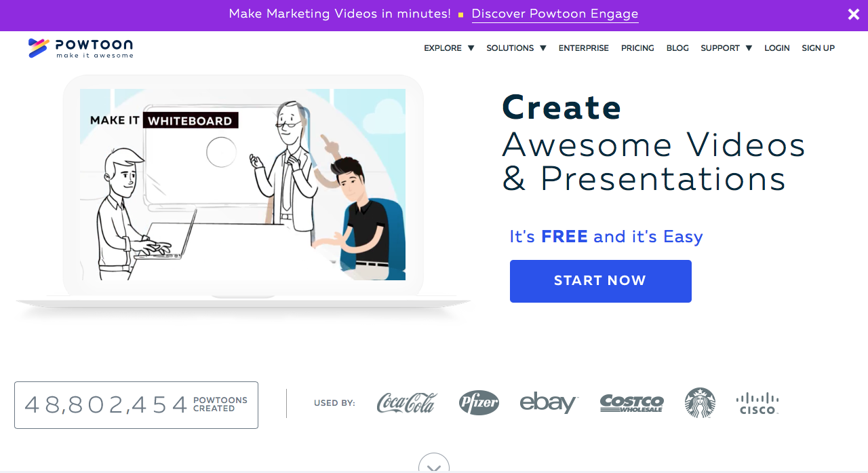Click the Cisco logo
This screenshot has height=473, width=868.
point(757,403)
